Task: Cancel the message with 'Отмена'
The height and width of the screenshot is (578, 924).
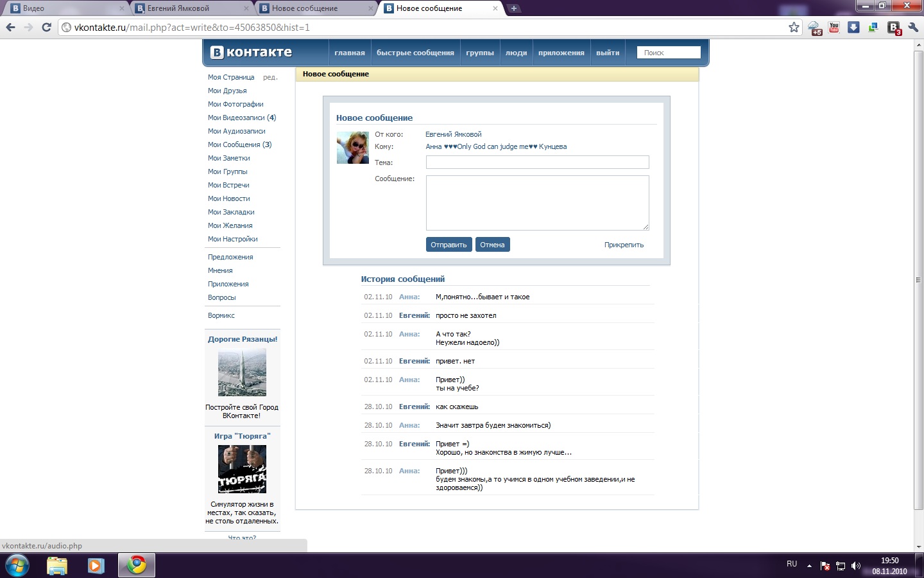Action: [x=493, y=245]
